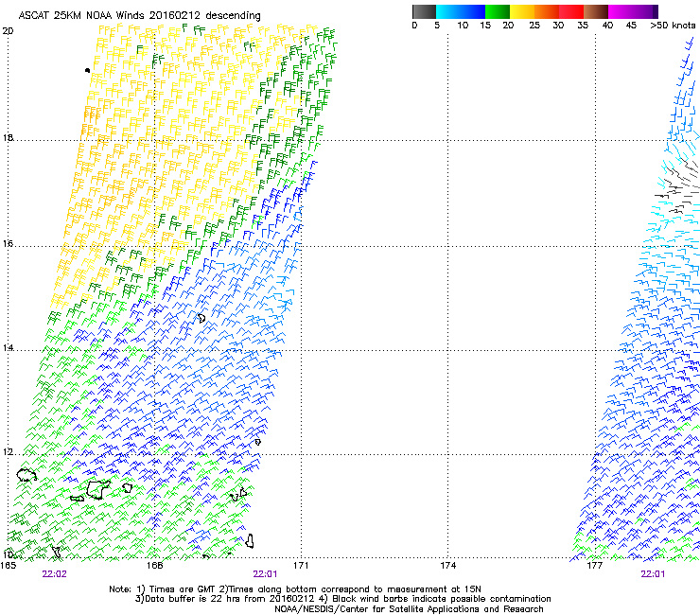Click the legend tick label '10'

(463, 26)
